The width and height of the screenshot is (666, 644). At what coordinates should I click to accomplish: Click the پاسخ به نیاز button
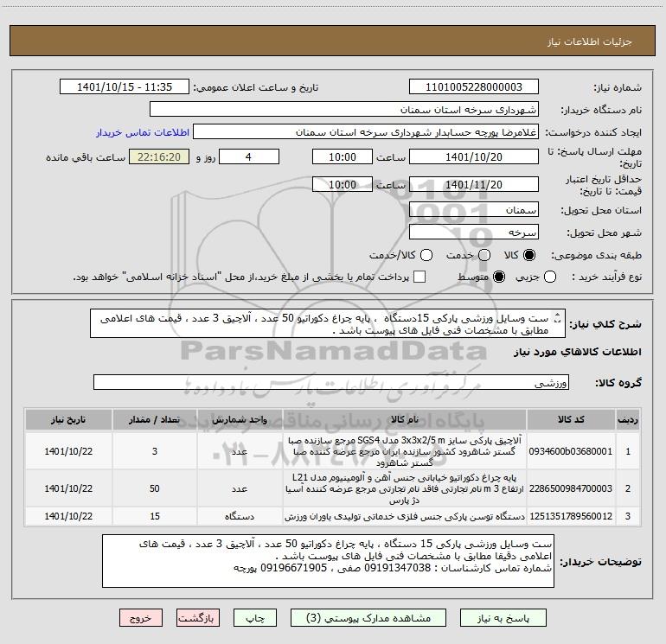pos(503,618)
